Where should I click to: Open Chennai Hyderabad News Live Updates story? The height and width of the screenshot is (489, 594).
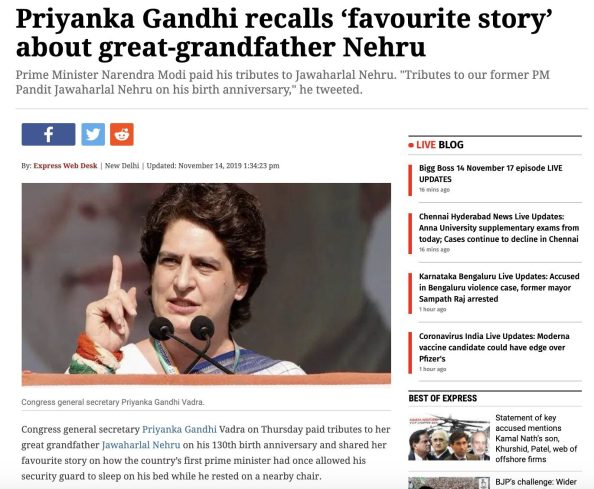(x=499, y=228)
